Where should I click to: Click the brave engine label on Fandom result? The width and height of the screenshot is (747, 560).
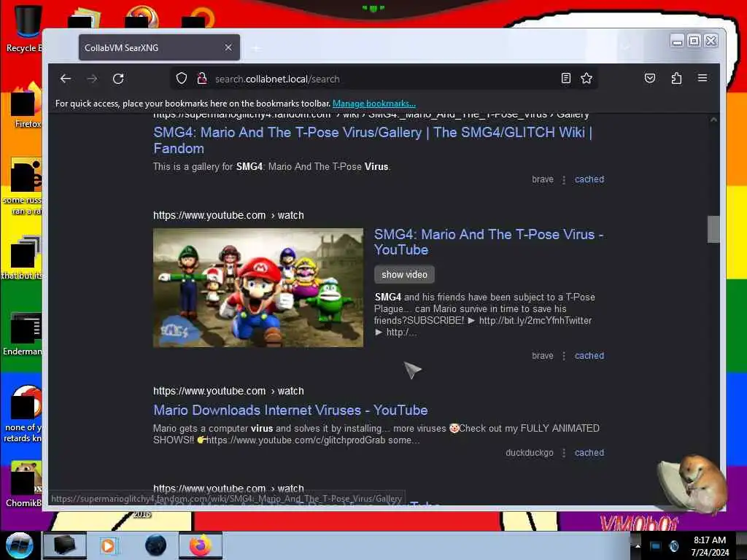543,179
